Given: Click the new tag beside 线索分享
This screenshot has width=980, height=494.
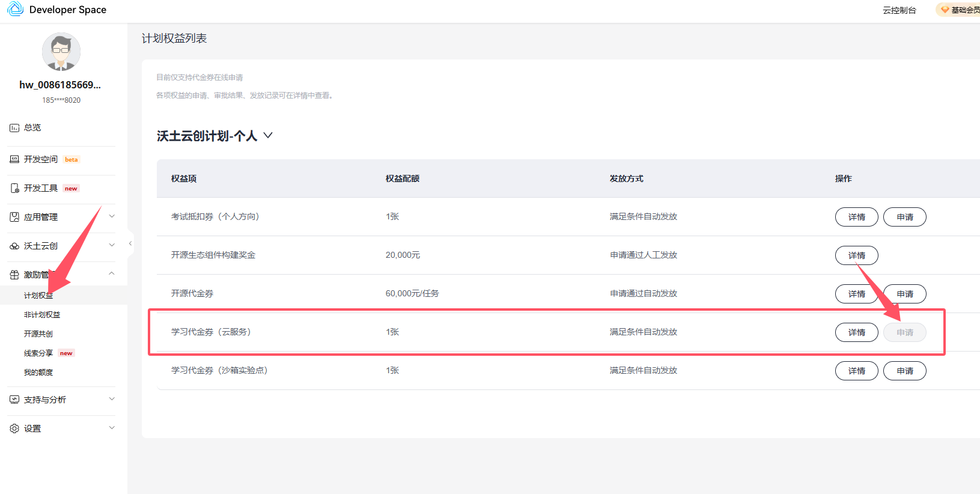Looking at the screenshot, I should pos(66,353).
